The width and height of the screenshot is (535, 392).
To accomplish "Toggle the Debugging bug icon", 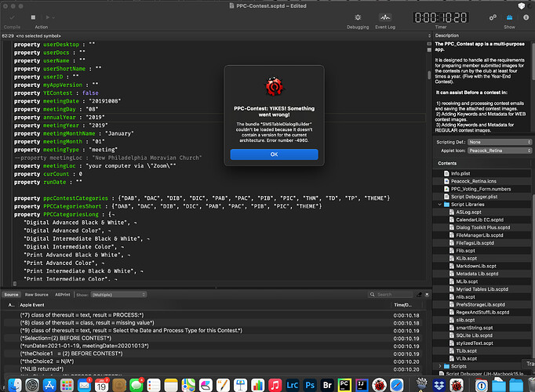I will (358, 17).
